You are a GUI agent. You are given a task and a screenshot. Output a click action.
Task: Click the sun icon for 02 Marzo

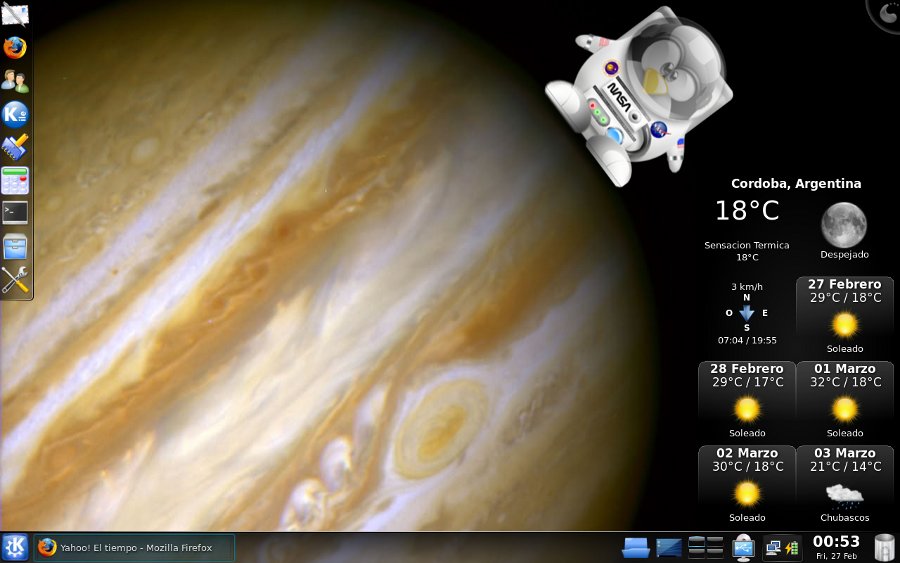(747, 494)
